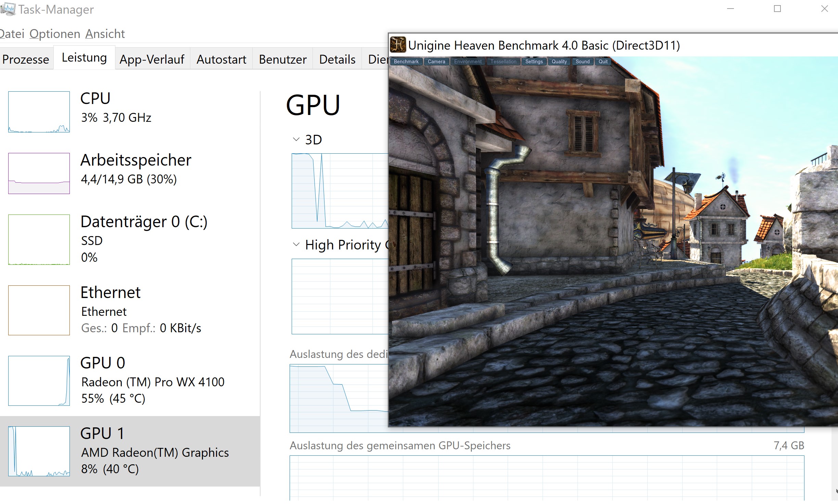The width and height of the screenshot is (838, 504).
Task: Click the Unigine Heaven logo icon
Action: tap(398, 45)
